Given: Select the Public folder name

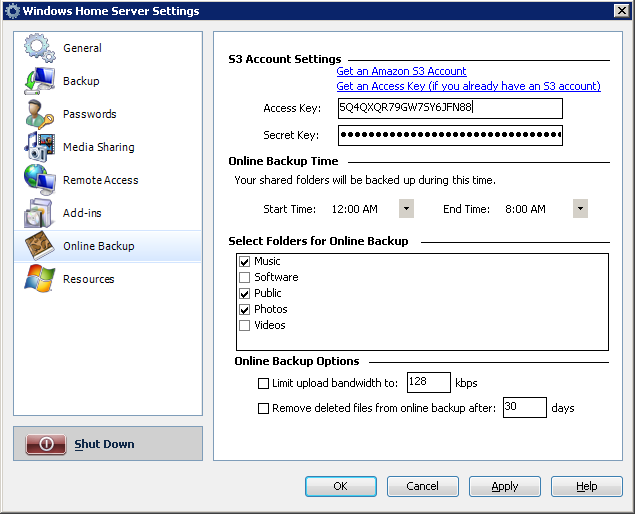Looking at the screenshot, I should 267,293.
